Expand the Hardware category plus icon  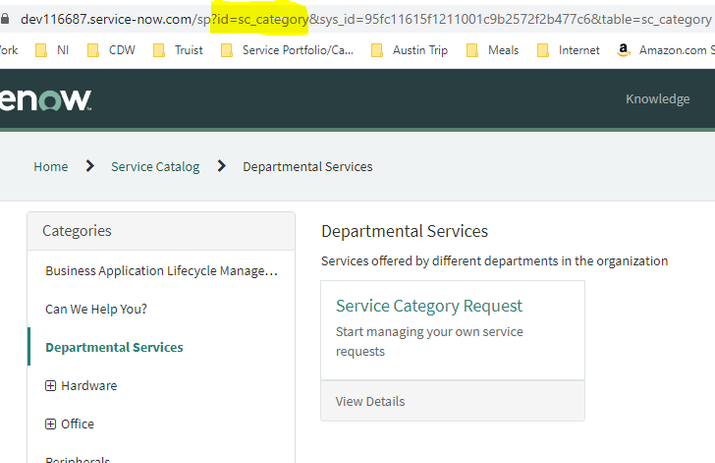pyautogui.click(x=50, y=385)
